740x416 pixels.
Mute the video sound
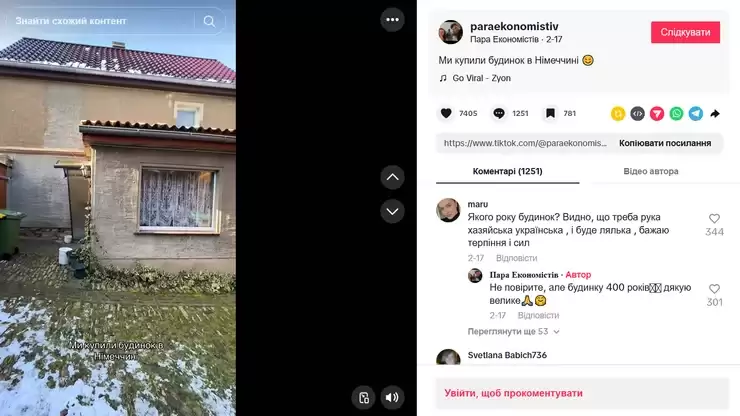coord(392,398)
